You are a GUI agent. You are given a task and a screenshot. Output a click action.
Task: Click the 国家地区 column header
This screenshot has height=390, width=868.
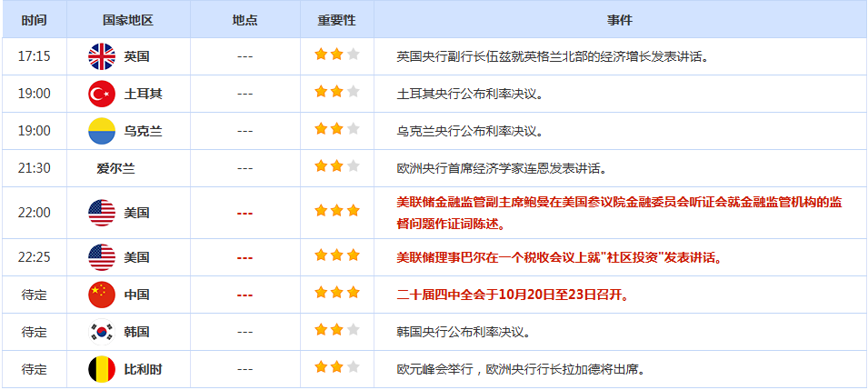(127, 19)
